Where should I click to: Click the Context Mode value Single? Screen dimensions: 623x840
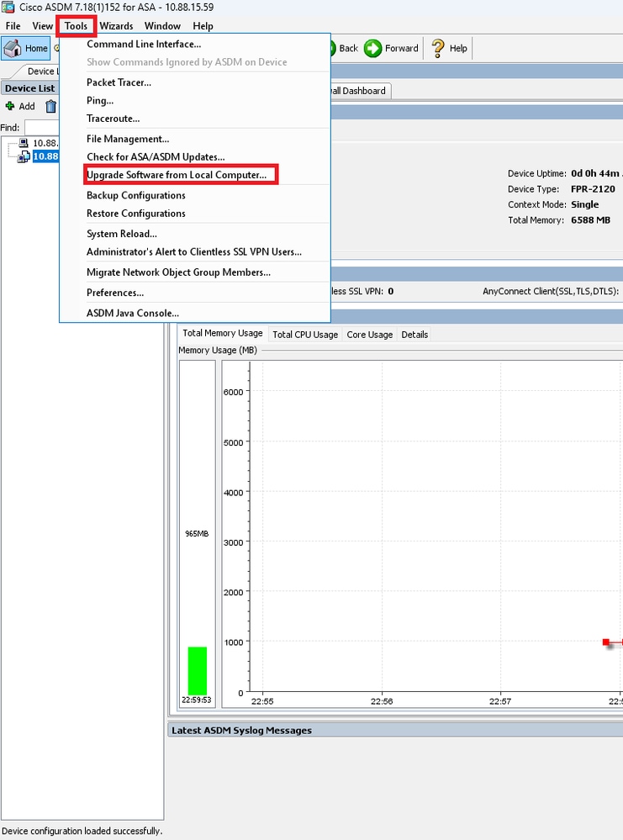(x=585, y=204)
